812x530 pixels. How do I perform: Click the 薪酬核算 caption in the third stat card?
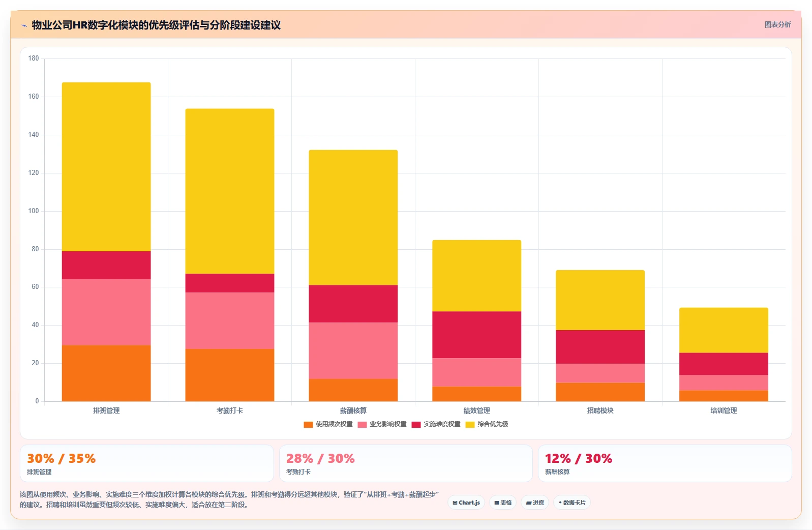coord(557,472)
